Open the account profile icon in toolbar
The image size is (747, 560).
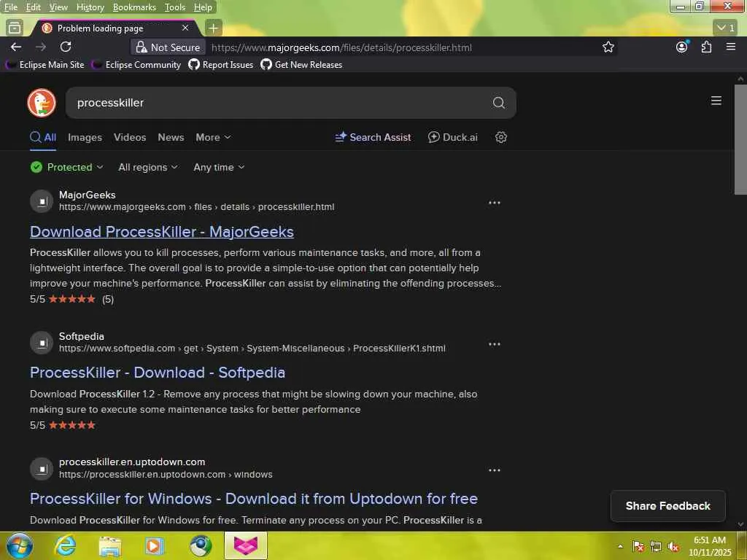click(682, 47)
